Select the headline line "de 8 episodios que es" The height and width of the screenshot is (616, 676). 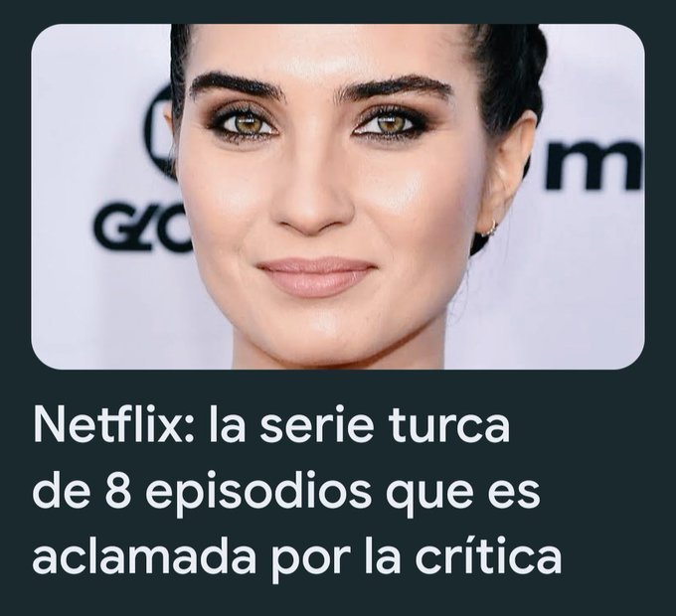286,492
